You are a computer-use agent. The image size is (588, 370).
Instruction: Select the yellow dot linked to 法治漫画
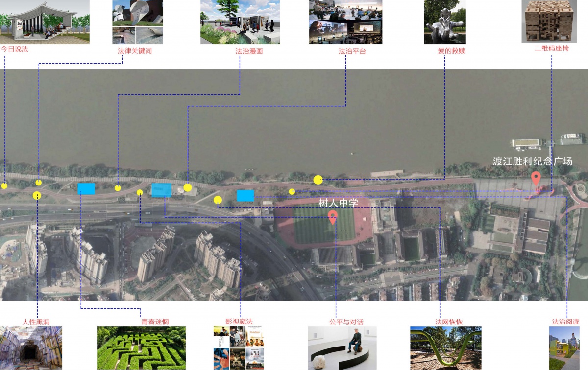click(118, 188)
